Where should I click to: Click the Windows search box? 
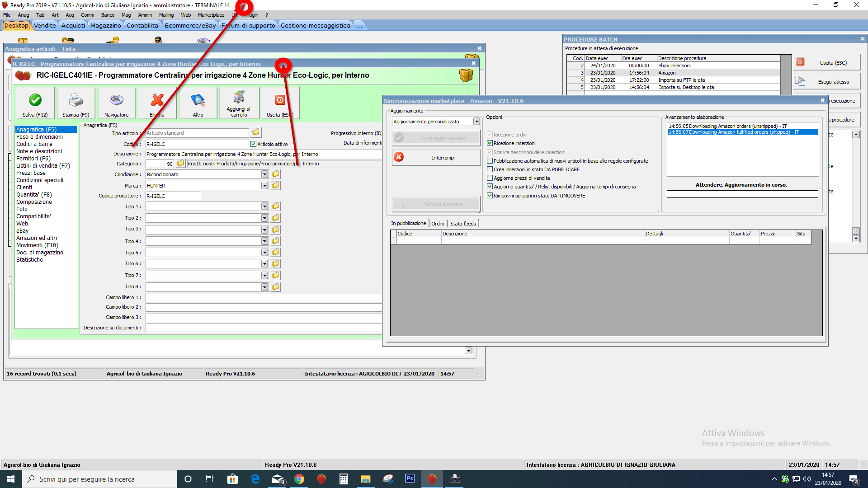99,479
